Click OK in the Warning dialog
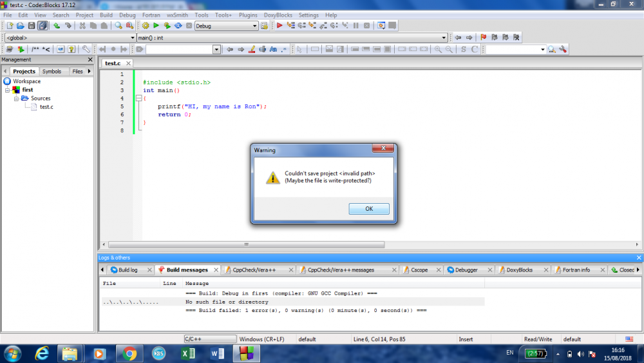 pos(369,209)
